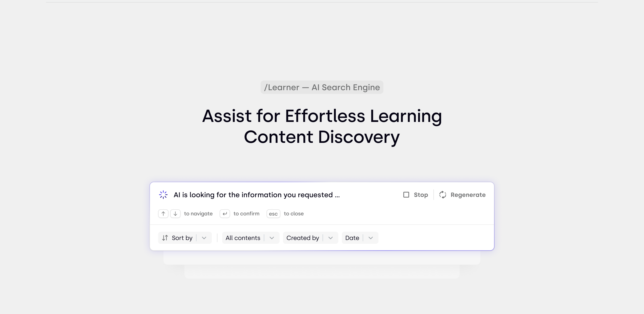The height and width of the screenshot is (314, 644).
Task: Toggle the Created by selector
Action: click(x=331, y=238)
